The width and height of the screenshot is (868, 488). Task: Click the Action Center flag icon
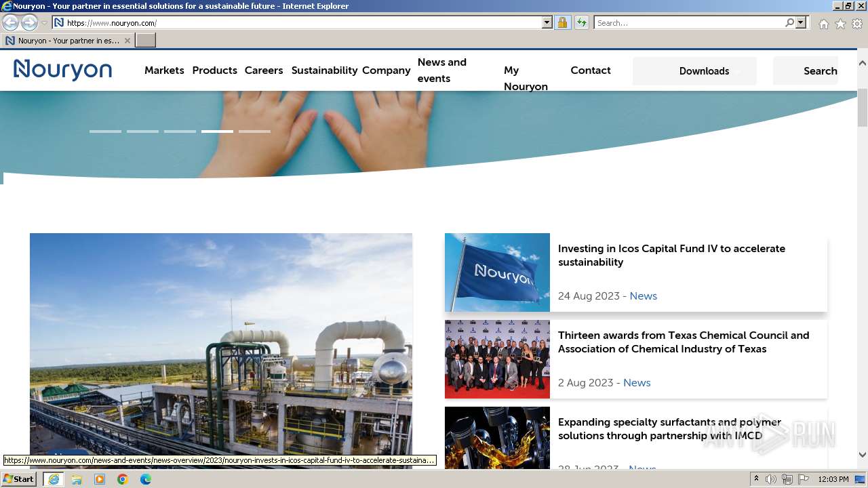[x=804, y=479]
